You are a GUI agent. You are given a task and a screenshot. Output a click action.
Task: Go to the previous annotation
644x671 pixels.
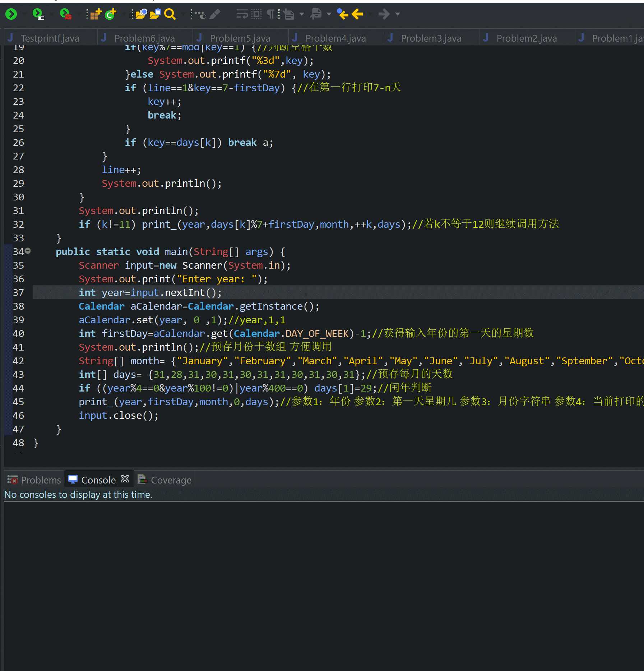pyautogui.click(x=316, y=14)
